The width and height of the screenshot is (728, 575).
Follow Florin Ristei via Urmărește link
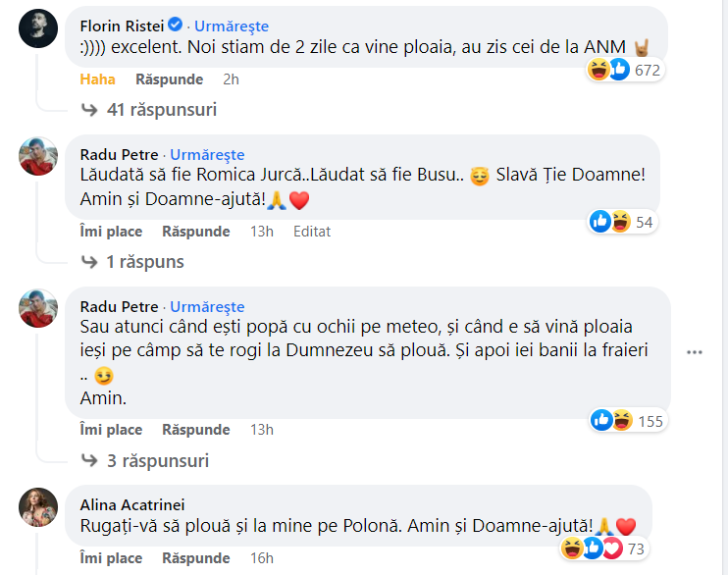(232, 26)
